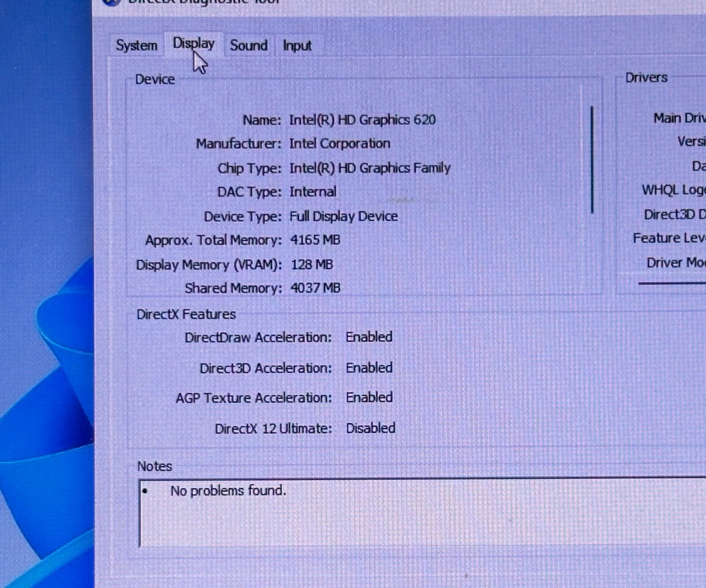
Task: Click the 'WHQL Log' drivers label
Action: pyautogui.click(x=673, y=190)
